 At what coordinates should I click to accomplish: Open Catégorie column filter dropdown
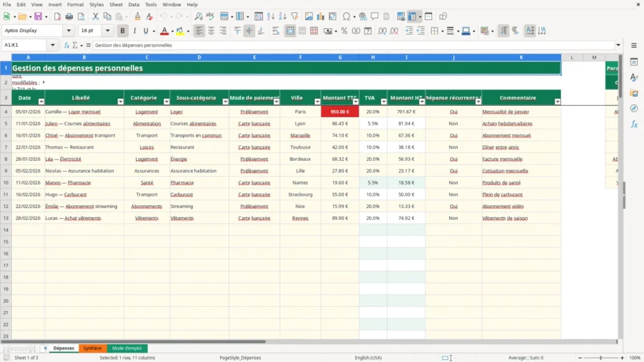click(166, 101)
